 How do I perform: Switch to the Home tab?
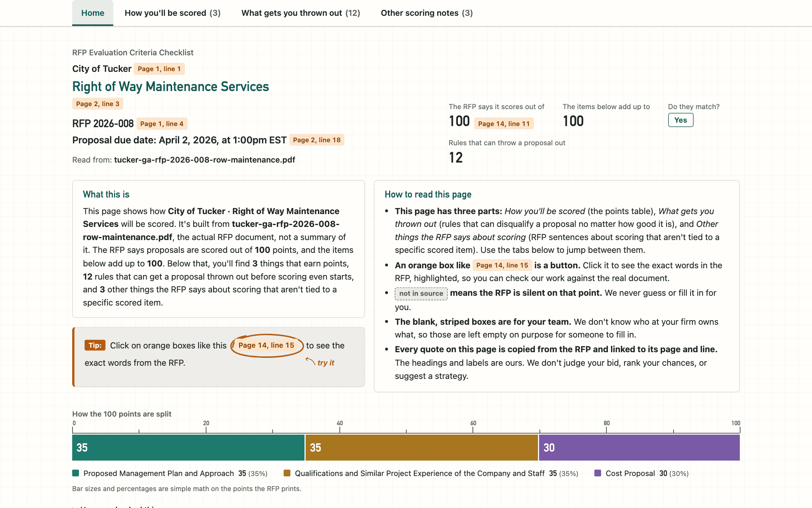pos(92,13)
